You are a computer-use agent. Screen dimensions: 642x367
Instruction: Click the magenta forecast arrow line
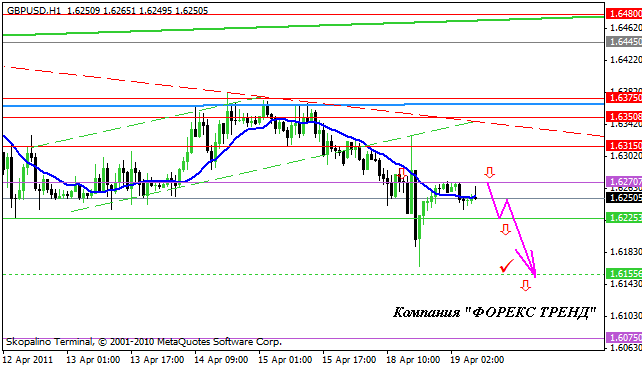[511, 229]
